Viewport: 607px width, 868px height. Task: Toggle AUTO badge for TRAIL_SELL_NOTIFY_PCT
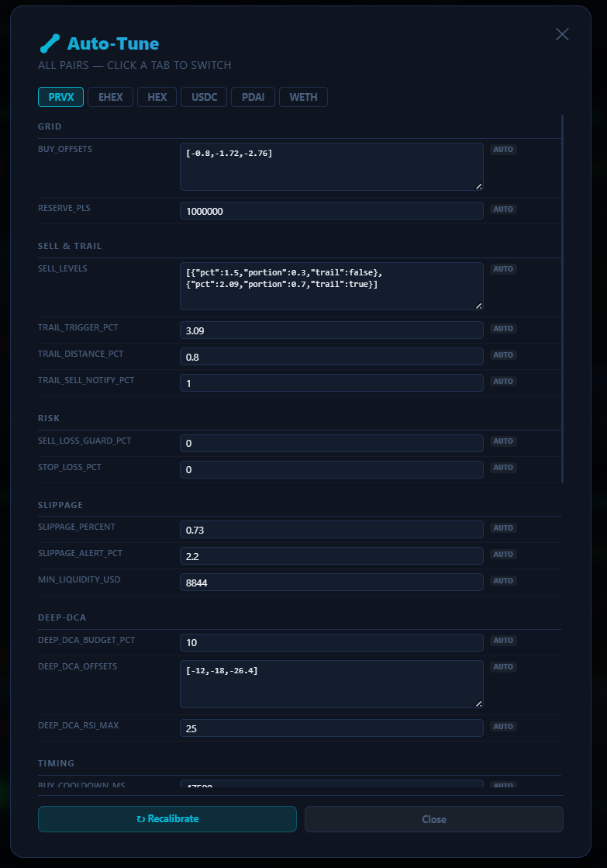pos(503,382)
